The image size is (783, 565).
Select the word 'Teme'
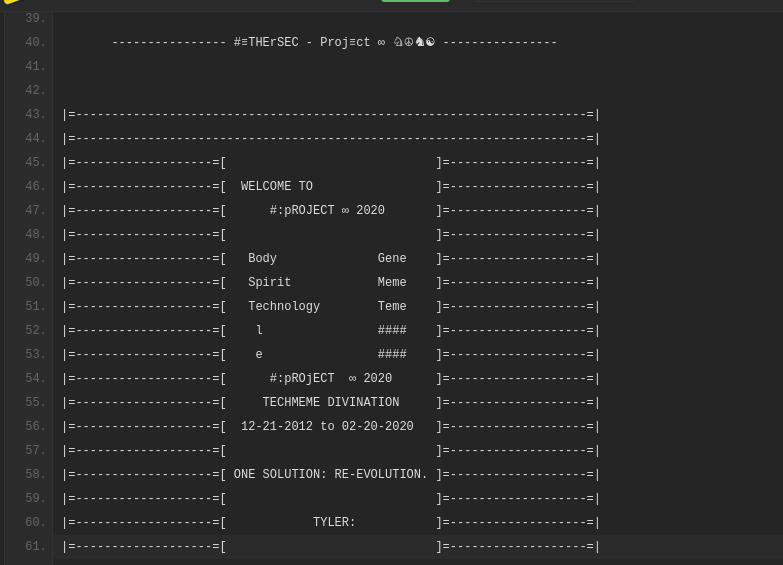coord(392,306)
